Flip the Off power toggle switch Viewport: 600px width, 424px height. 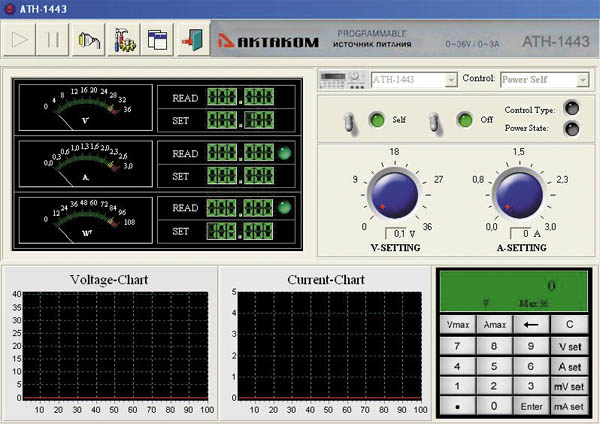(x=435, y=123)
